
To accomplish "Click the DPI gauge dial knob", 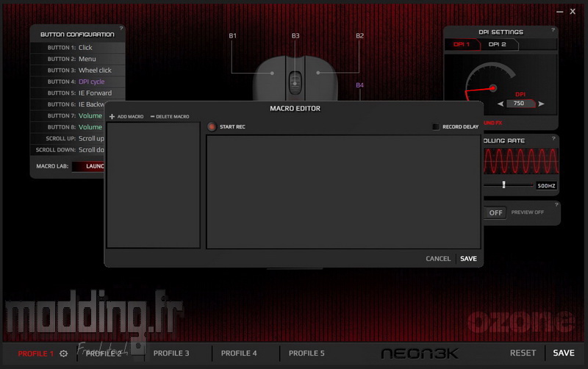I will pyautogui.click(x=492, y=88).
